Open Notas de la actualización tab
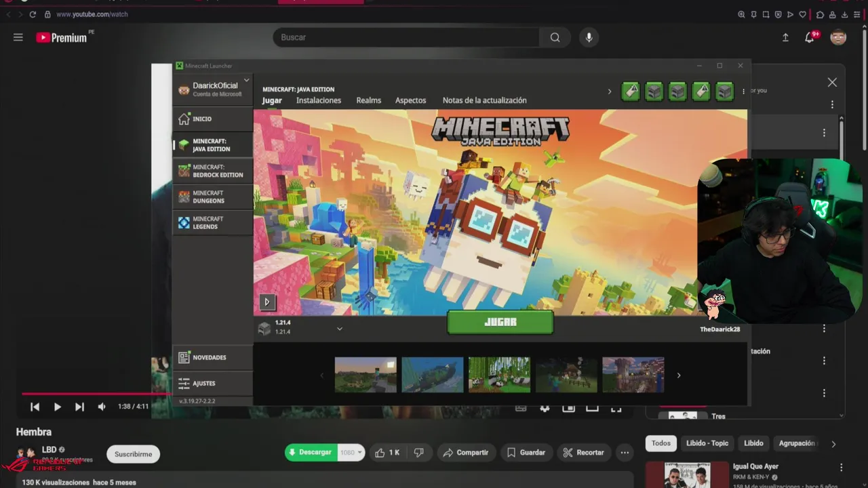The width and height of the screenshot is (868, 488). pos(484,100)
